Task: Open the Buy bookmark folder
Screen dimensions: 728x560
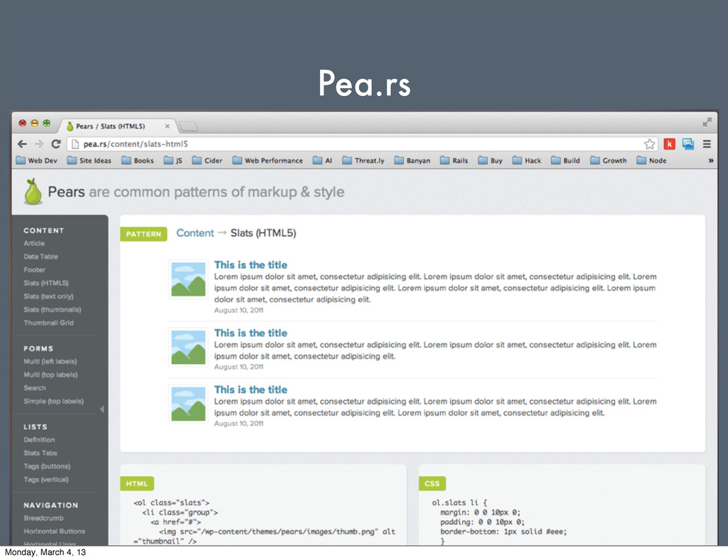Action: click(491, 161)
